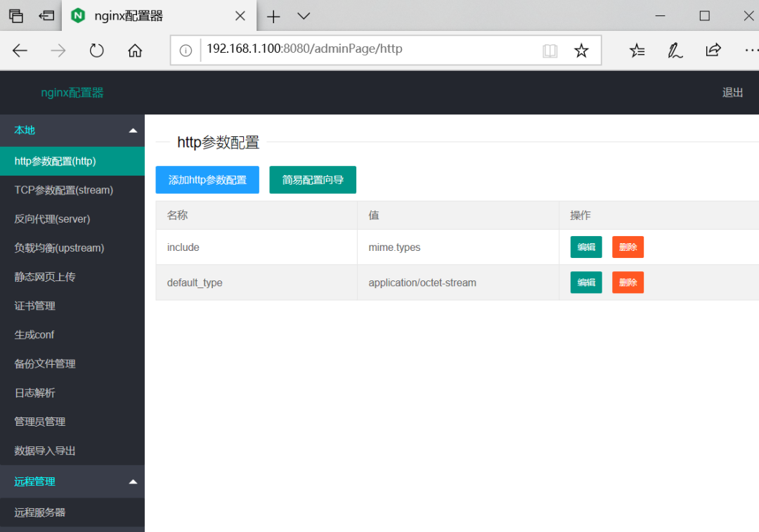Click the browser Forward arrow
The height and width of the screenshot is (532, 759).
pos(58,51)
